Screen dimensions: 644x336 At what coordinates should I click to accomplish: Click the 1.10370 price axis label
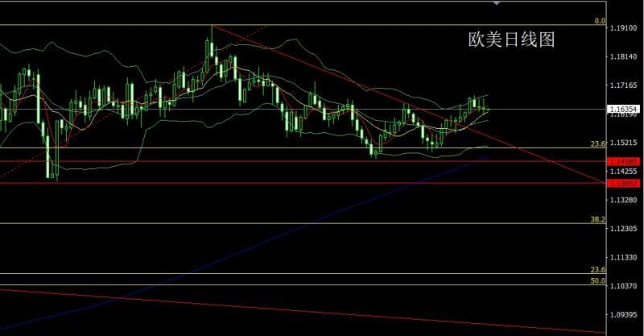tap(625, 286)
